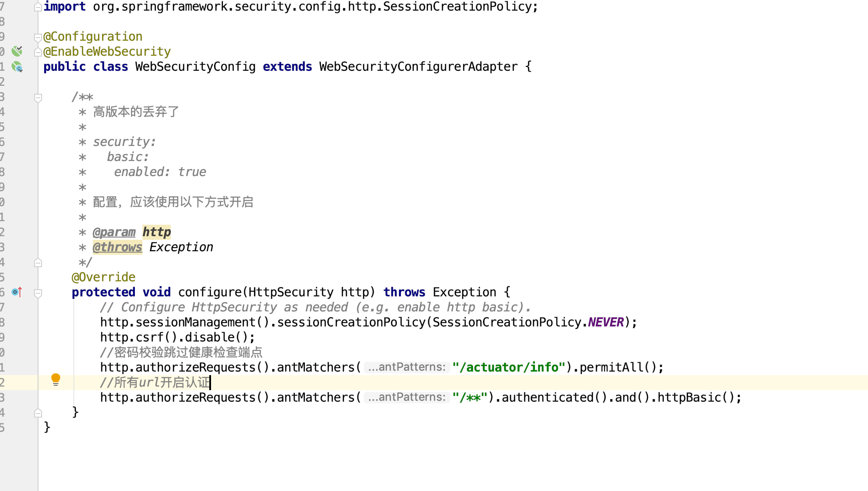
Task: Click the Spring configuration gutter icon with checkmark
Action: (17, 51)
